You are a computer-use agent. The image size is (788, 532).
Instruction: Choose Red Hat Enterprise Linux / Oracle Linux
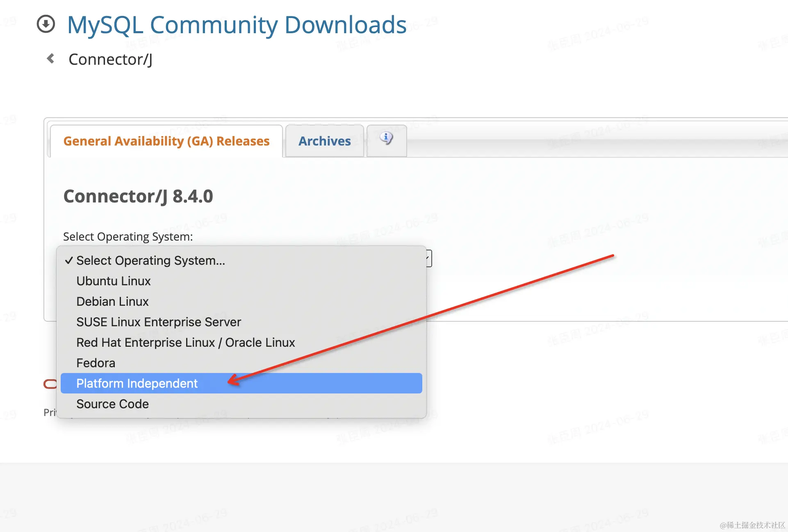185,343
